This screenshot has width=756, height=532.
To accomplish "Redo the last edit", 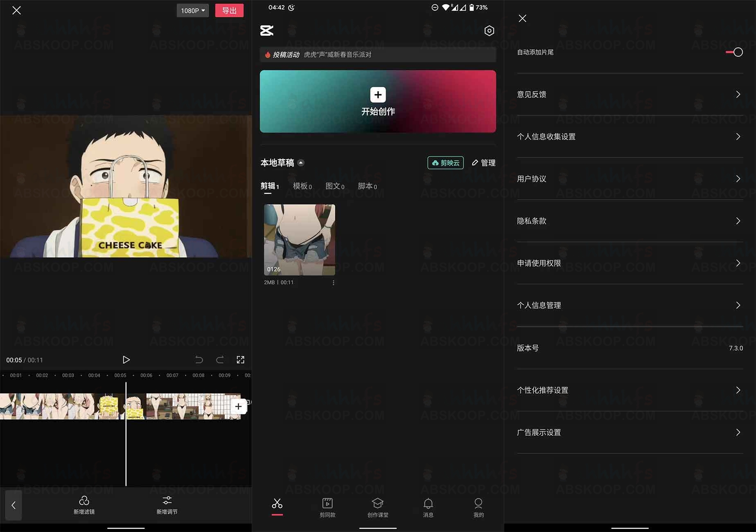I will point(220,360).
